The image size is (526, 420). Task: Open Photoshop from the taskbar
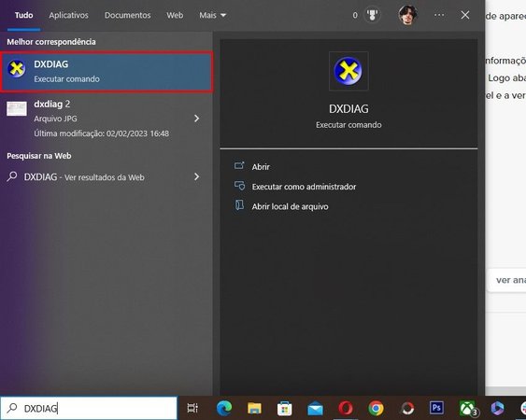[436, 408]
